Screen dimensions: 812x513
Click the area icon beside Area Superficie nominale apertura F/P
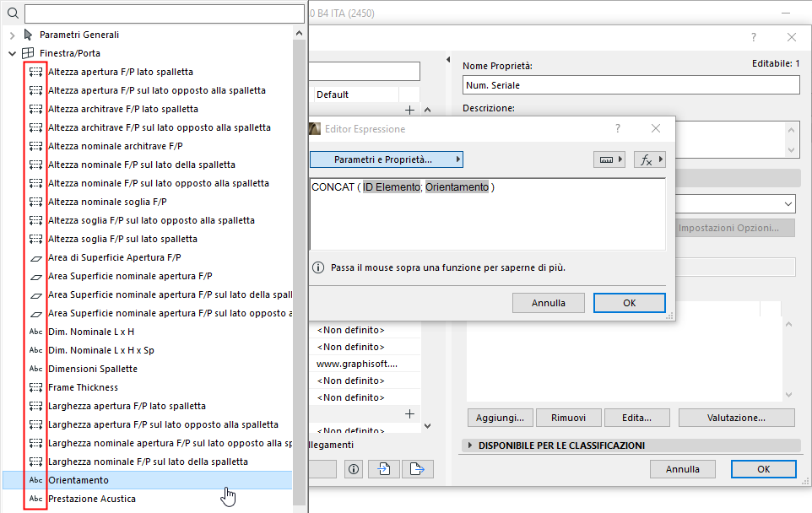(x=35, y=277)
